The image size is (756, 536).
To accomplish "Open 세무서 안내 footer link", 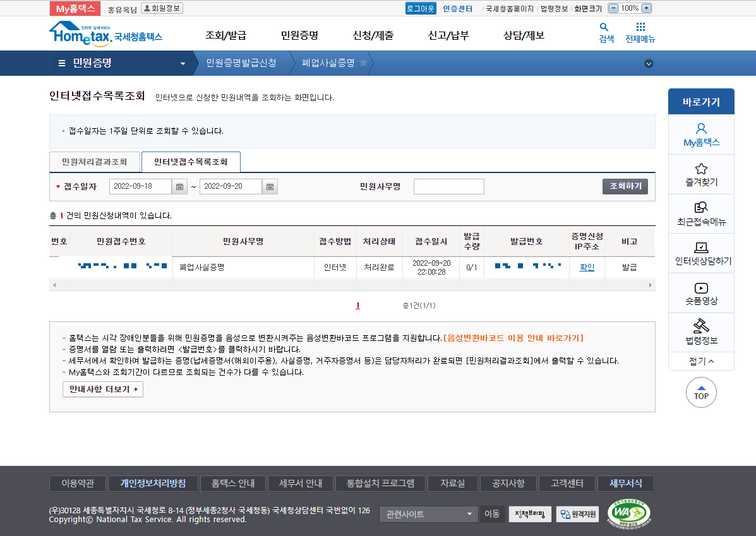I will [x=301, y=484].
